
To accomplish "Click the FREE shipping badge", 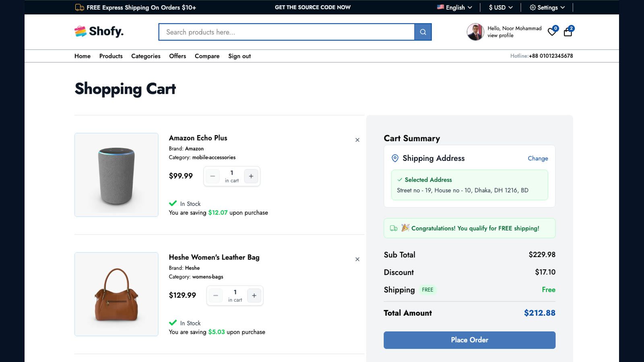I will [x=427, y=290].
